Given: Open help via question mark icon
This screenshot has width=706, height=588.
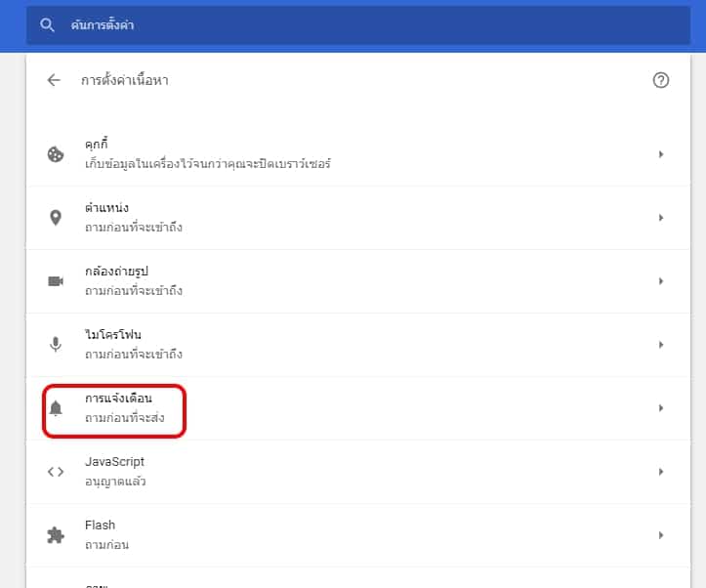Looking at the screenshot, I should click(x=661, y=81).
